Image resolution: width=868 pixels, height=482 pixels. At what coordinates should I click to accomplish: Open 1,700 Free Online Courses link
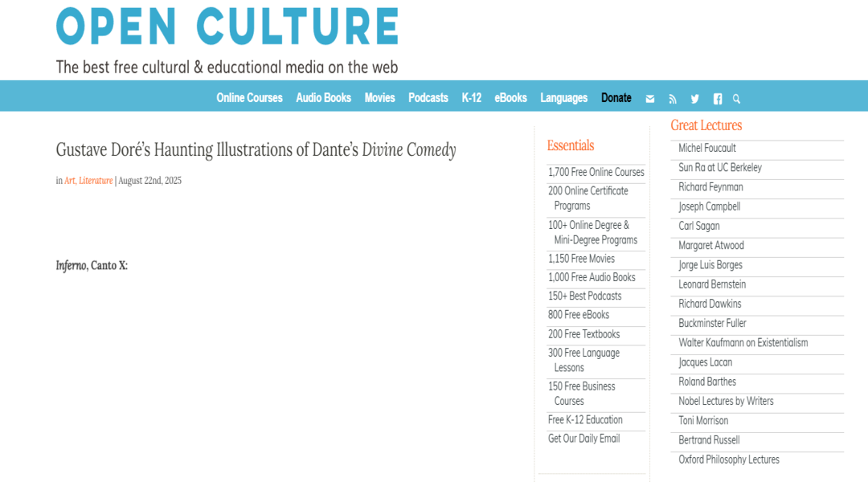[x=596, y=172]
